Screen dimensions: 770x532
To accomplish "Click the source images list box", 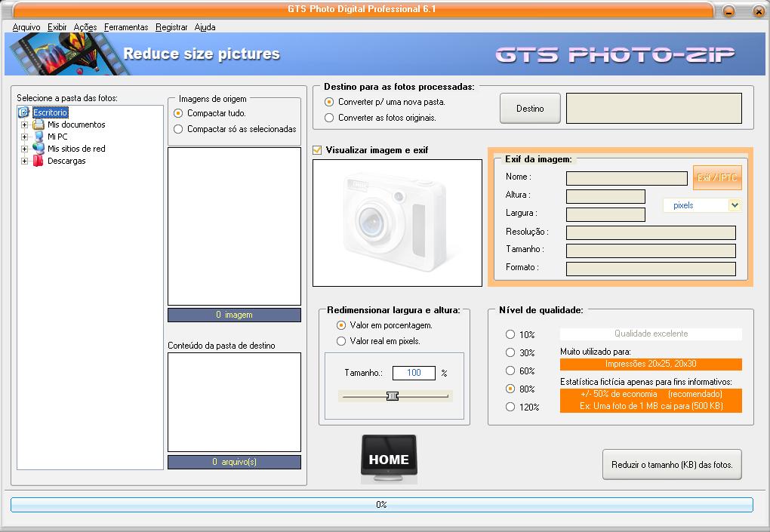I will click(234, 226).
